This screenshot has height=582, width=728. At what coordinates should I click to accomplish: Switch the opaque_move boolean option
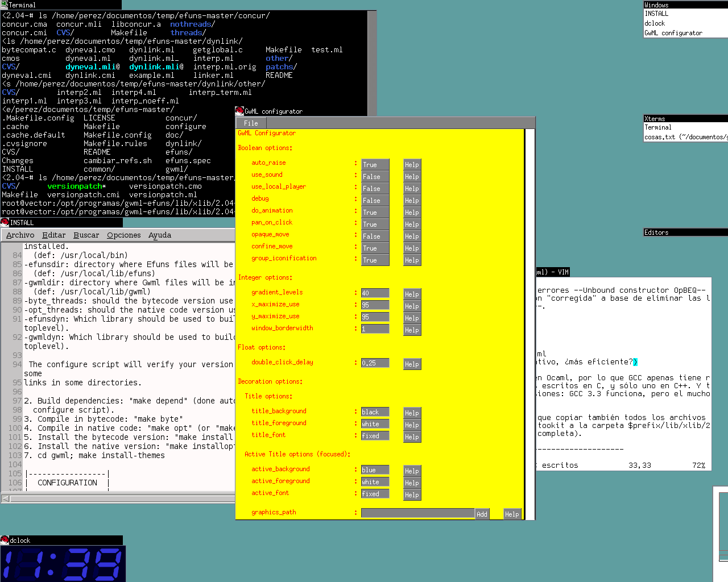[375, 236]
